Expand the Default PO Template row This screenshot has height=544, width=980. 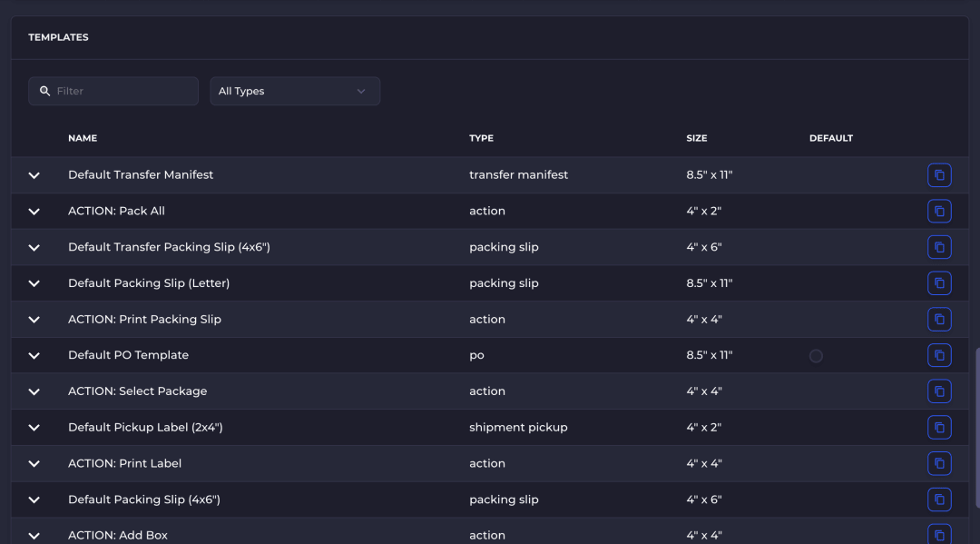pyautogui.click(x=34, y=356)
